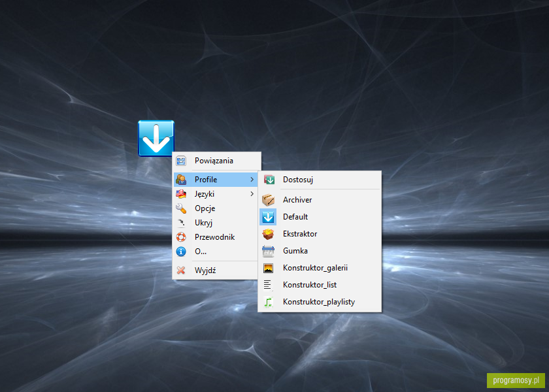Click the Konstruktor_list text lines icon
This screenshot has height=392, width=549.
click(x=268, y=285)
